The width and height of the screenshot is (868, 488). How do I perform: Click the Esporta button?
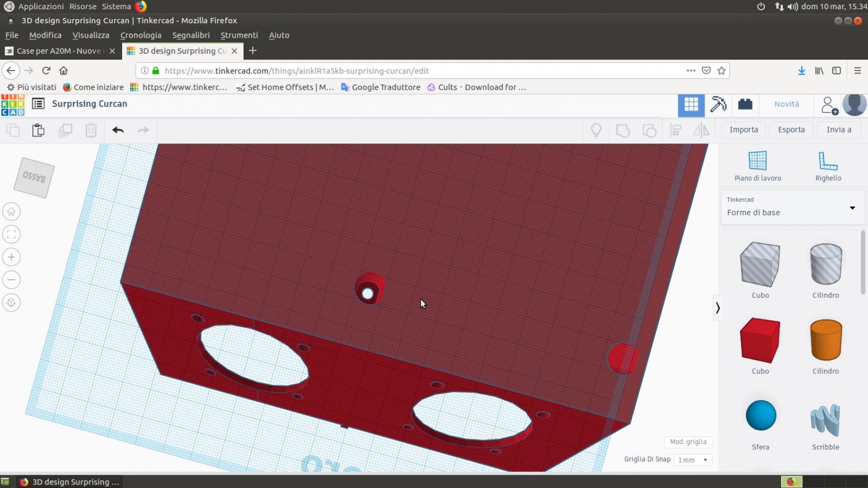(791, 130)
